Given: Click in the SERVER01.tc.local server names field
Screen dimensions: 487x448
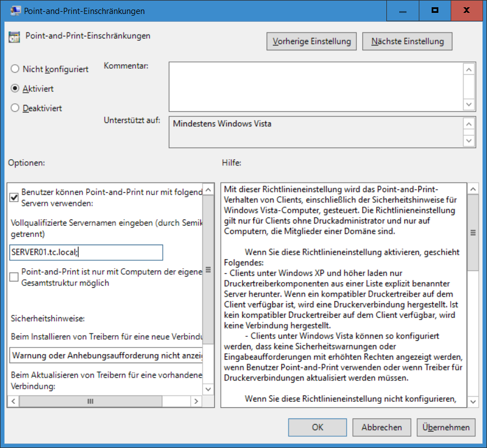Looking at the screenshot, I should [x=86, y=252].
